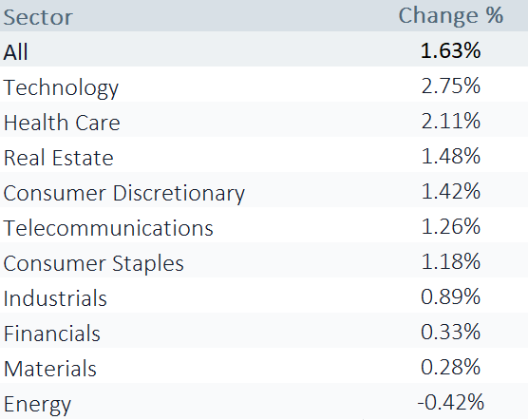Click the 2.75% Technology change value
The height and width of the screenshot is (420, 528).
point(450,86)
